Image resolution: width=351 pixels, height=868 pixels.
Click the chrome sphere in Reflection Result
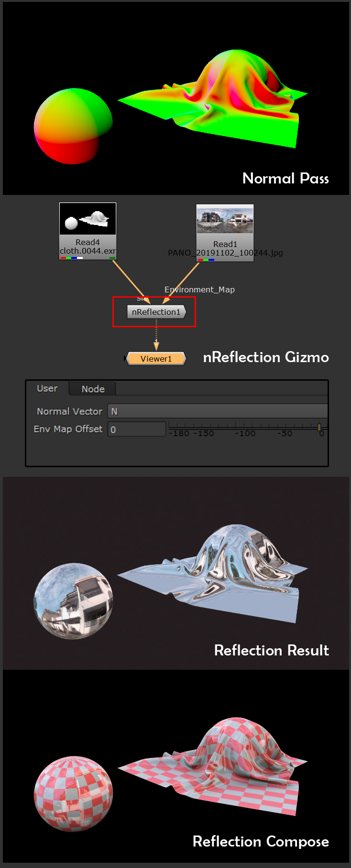coord(73,601)
